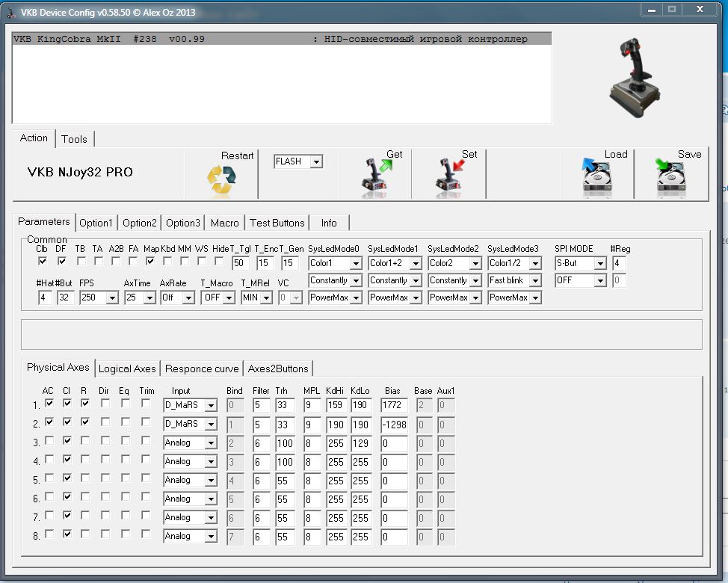Open the Macro tab
The width and height of the screenshot is (728, 583).
coord(225,223)
